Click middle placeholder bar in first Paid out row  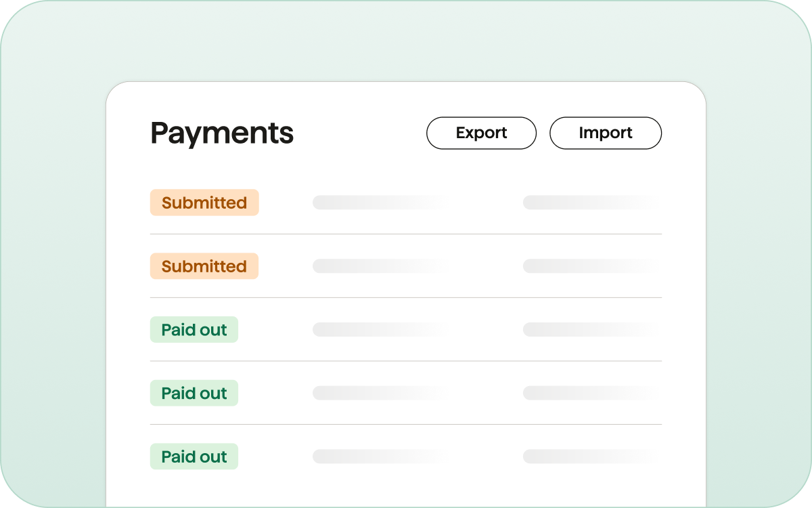(372, 330)
